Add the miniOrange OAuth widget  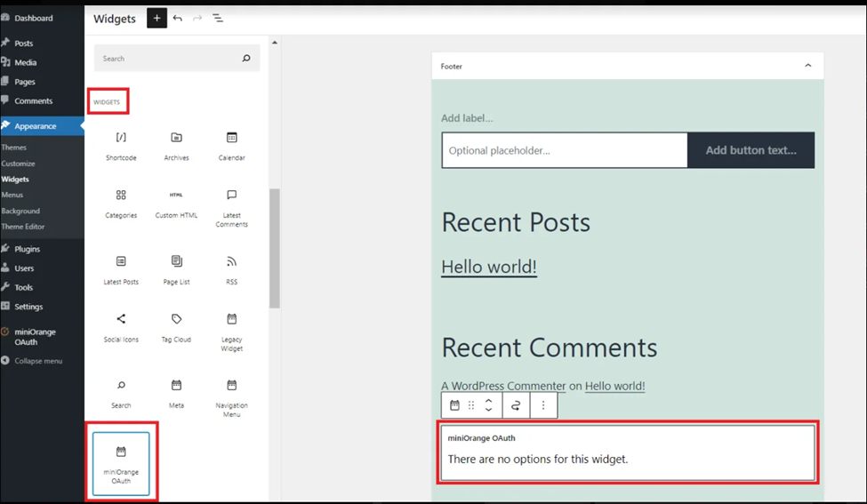pos(121,464)
